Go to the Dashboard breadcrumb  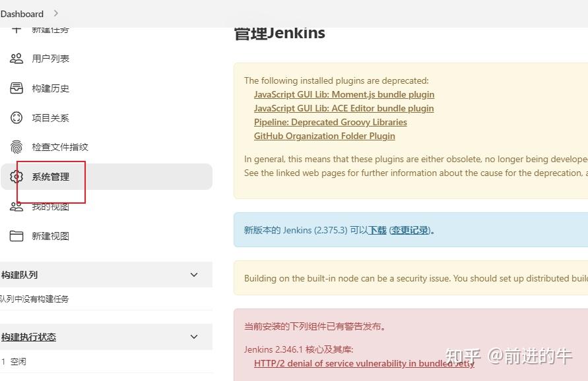point(22,13)
